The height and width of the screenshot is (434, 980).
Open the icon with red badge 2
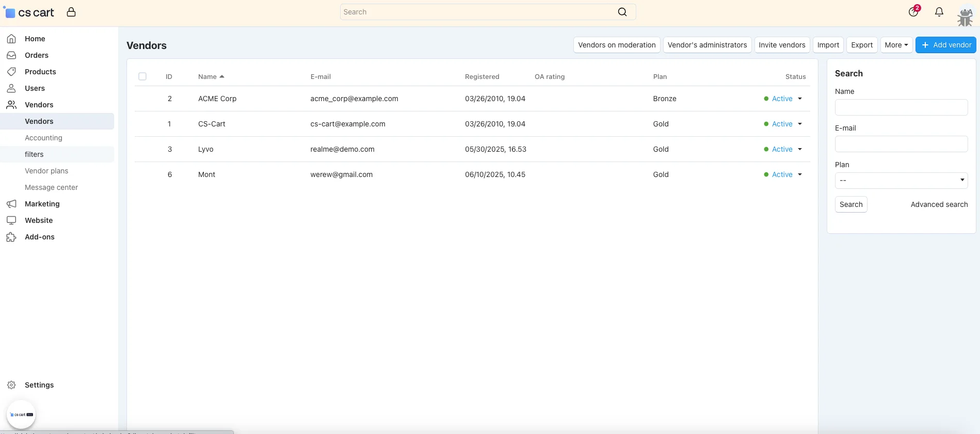[x=914, y=11]
